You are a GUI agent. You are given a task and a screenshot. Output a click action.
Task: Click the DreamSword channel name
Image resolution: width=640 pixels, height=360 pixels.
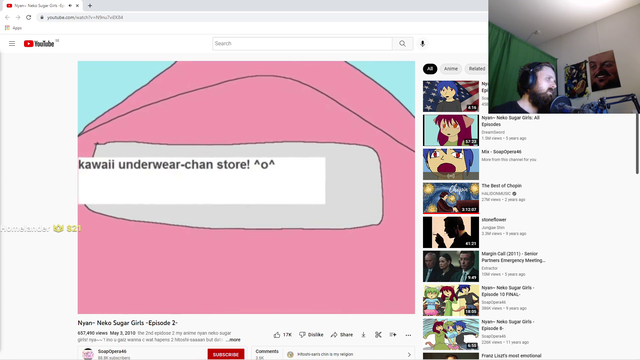pyautogui.click(x=493, y=132)
